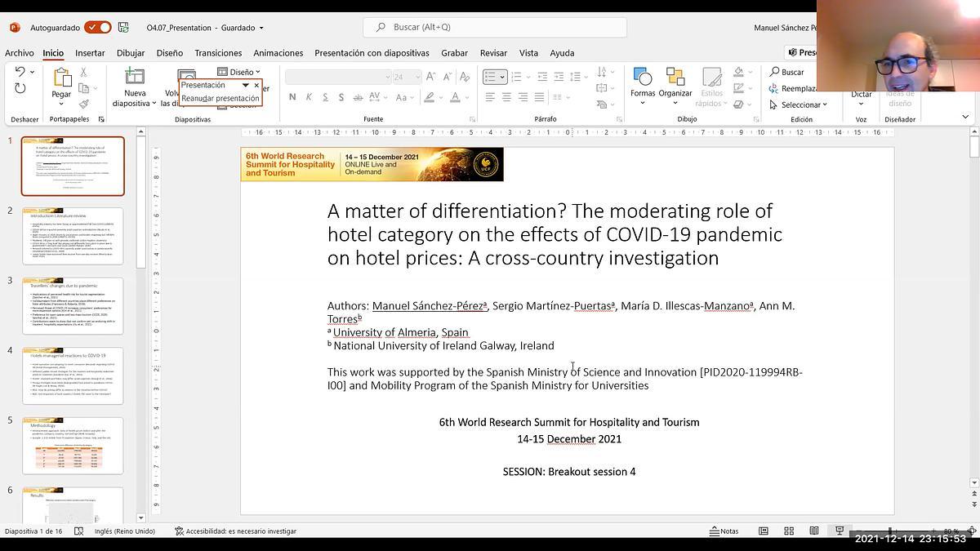Viewport: 980px width, 551px height.
Task: Switch to the Revisar tab
Action: pyautogui.click(x=493, y=53)
